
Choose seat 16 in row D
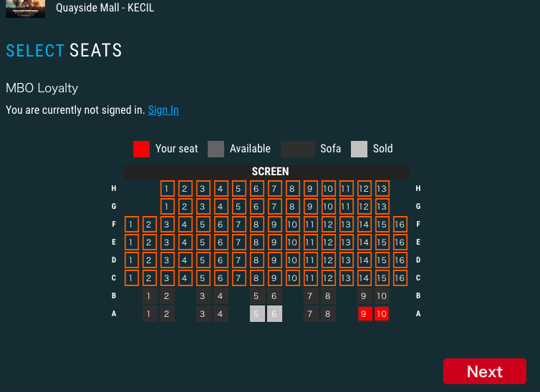pos(400,260)
